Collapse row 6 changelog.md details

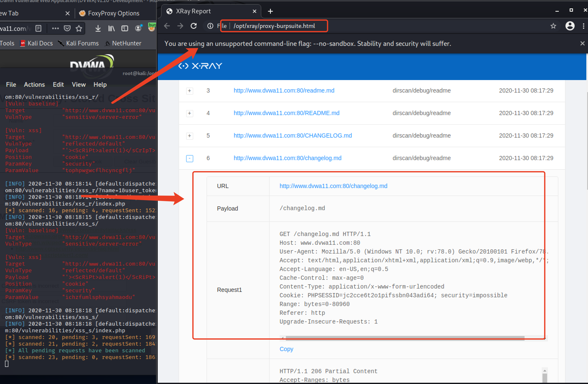point(189,158)
